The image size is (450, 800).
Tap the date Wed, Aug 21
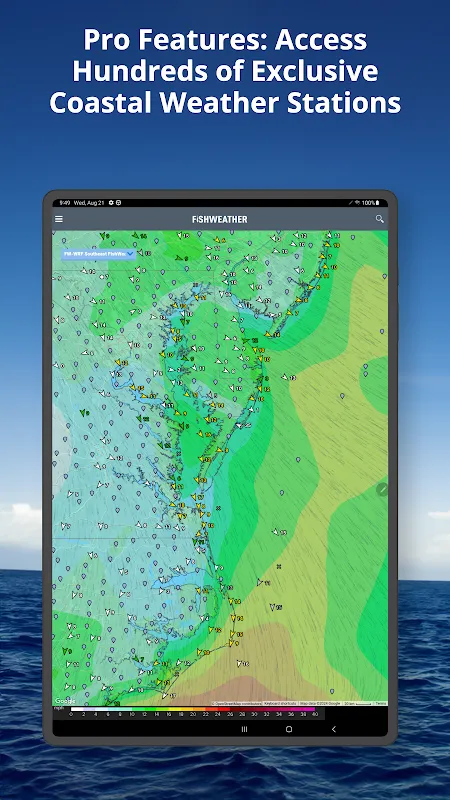click(x=89, y=203)
